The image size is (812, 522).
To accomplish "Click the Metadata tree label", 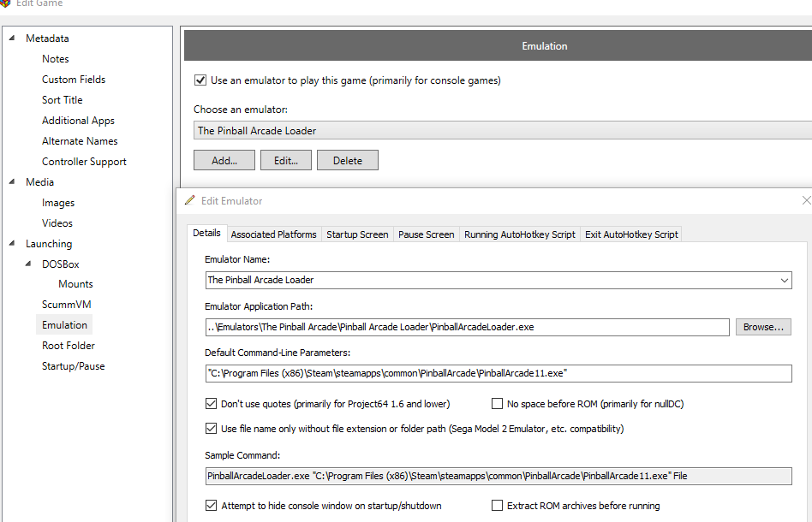I will [x=47, y=39].
